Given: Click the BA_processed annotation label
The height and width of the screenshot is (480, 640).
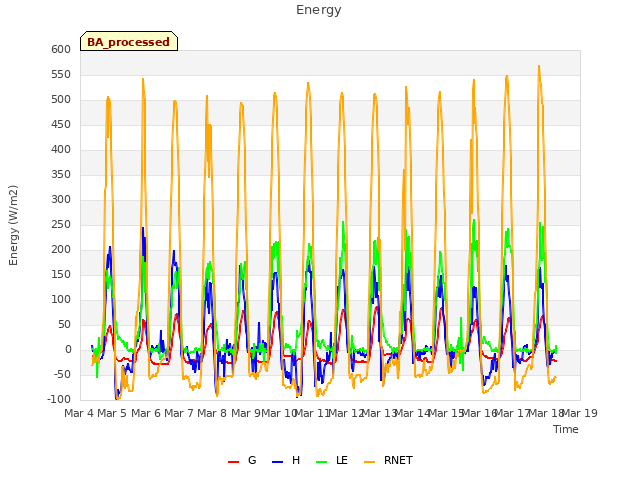Looking at the screenshot, I should (x=129, y=42).
